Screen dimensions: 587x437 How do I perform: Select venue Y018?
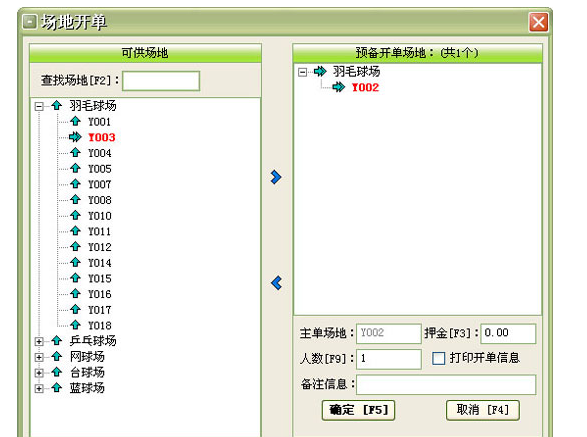pos(100,326)
